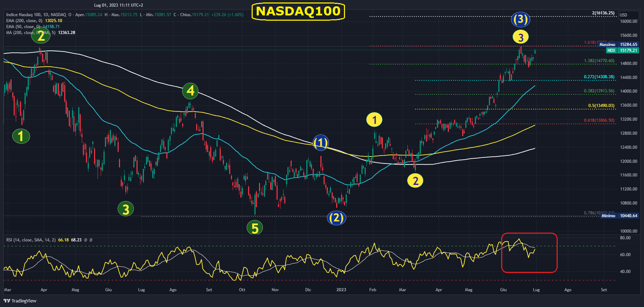
Task: Click the 2023 year on time axis
Action: [x=341, y=290]
